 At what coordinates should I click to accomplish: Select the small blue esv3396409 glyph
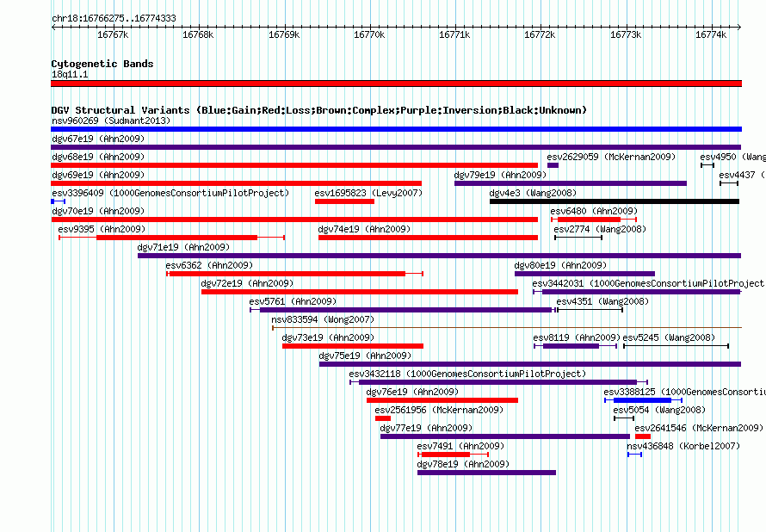59,201
